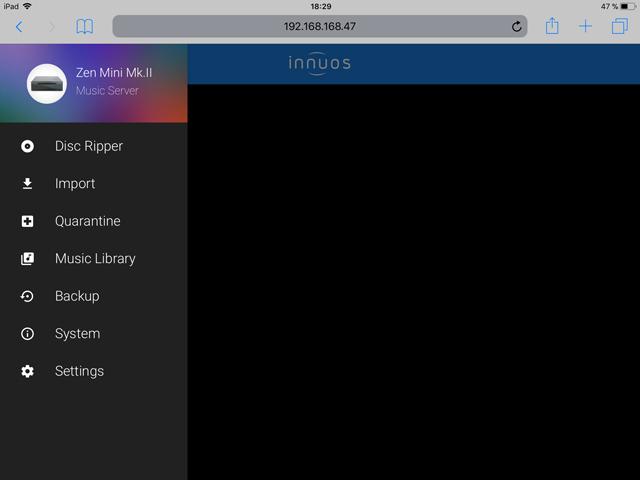This screenshot has height=480, width=640.
Task: Click the Disc Ripper disc icon
Action: [x=28, y=146]
